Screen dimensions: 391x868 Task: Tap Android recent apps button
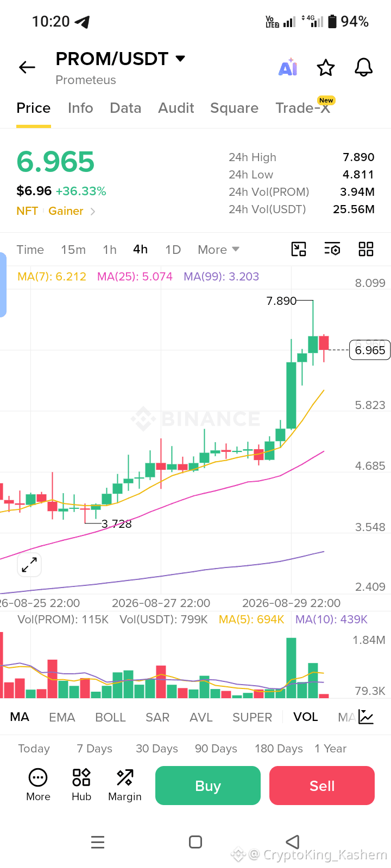click(x=98, y=842)
